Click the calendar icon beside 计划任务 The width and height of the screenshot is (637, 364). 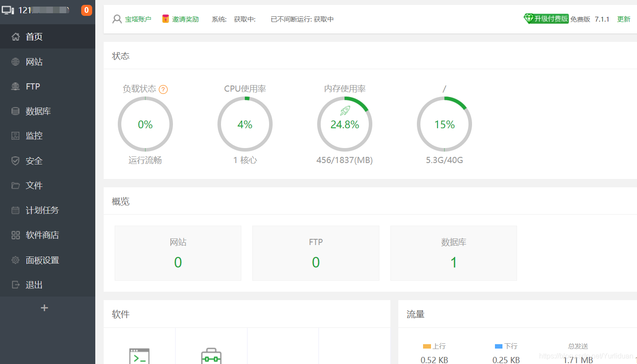point(15,210)
